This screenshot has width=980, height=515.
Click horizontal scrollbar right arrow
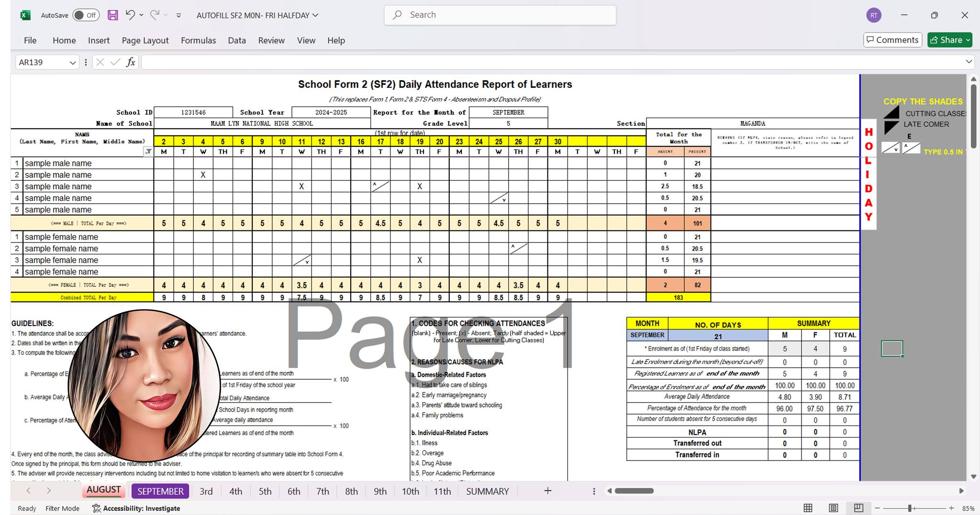[961, 491]
